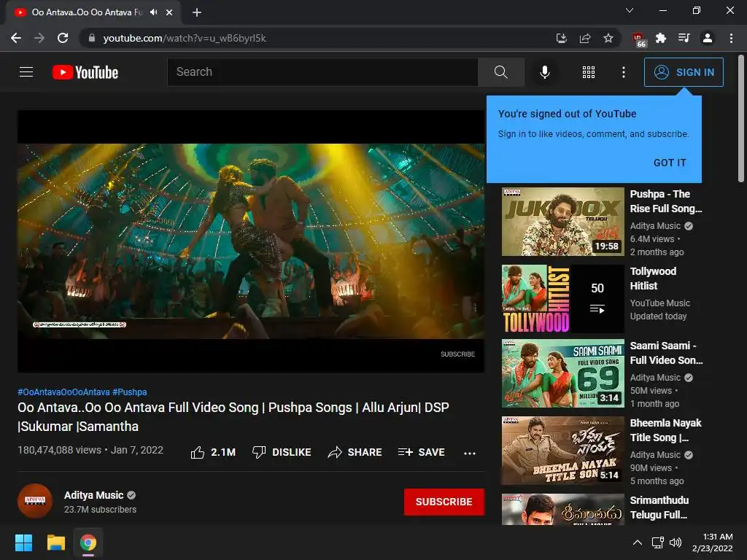Open uBlock extension icon showing 66

pyautogui.click(x=638, y=39)
